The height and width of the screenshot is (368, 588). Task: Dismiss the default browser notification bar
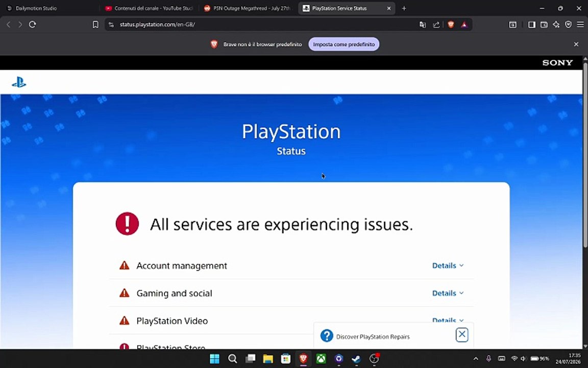pos(576,44)
